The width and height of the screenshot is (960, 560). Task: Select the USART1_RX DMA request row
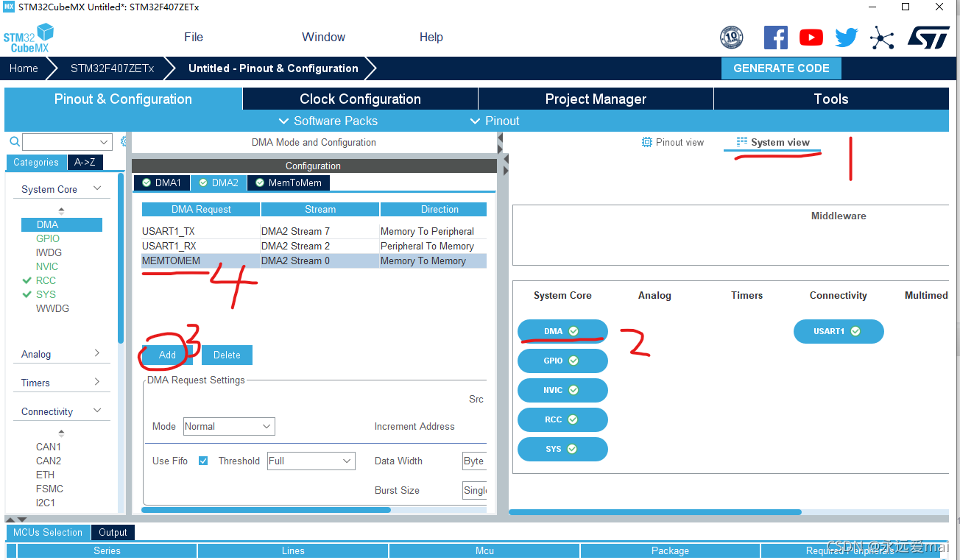[x=314, y=246]
